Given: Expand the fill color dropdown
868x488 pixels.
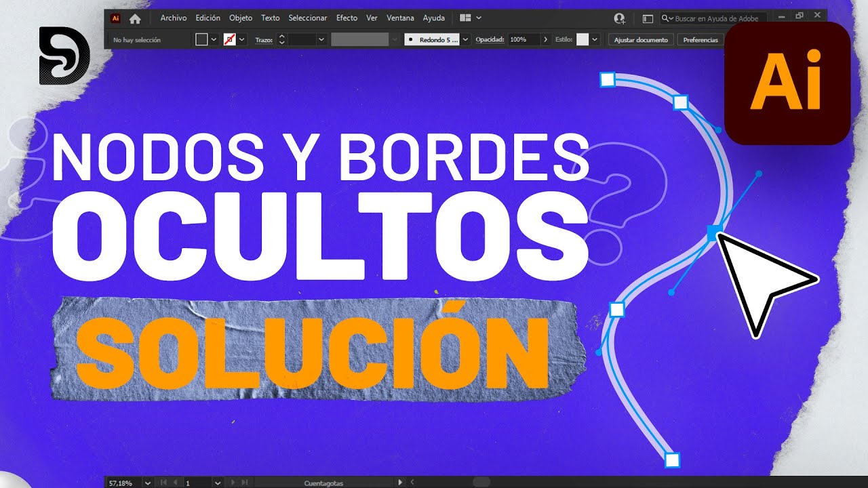Looking at the screenshot, I should [214, 40].
